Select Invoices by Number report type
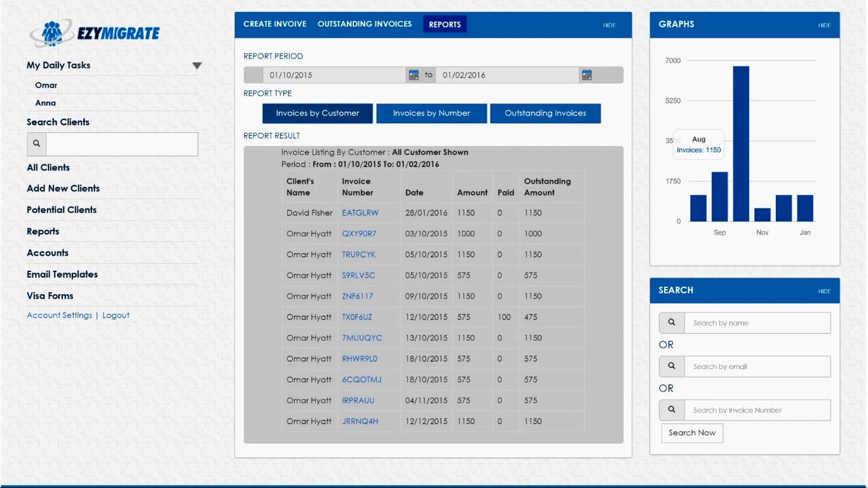This screenshot has width=868, height=488. pos(431,113)
